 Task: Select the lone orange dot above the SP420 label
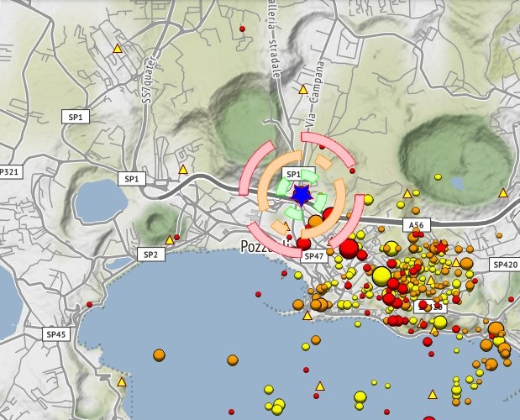pos(500,235)
